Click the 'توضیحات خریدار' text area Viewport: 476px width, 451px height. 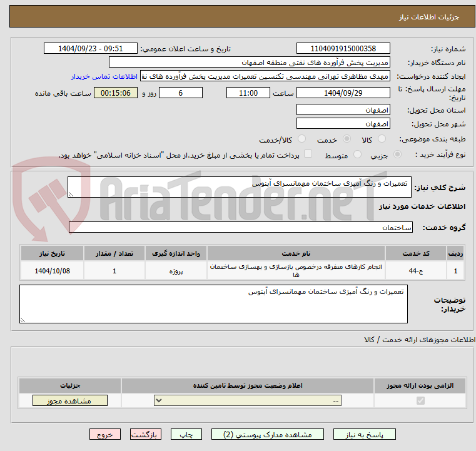tap(213, 304)
